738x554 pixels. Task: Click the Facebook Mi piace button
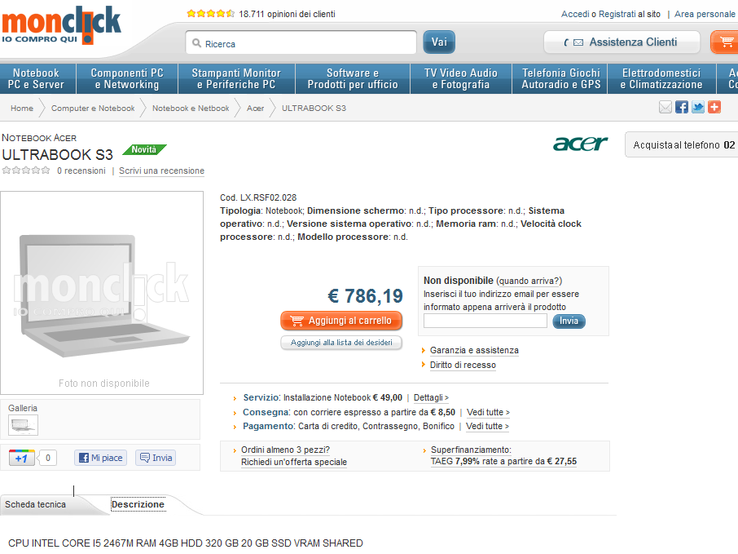click(100, 458)
